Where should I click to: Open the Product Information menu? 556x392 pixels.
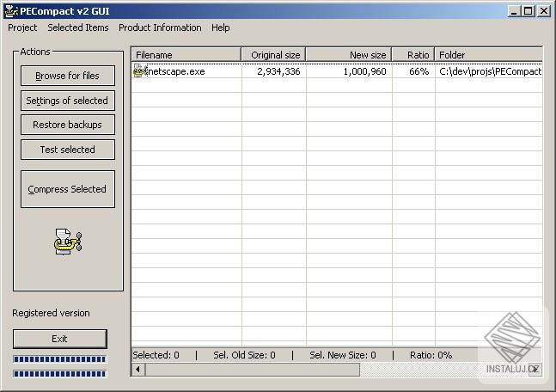[160, 28]
